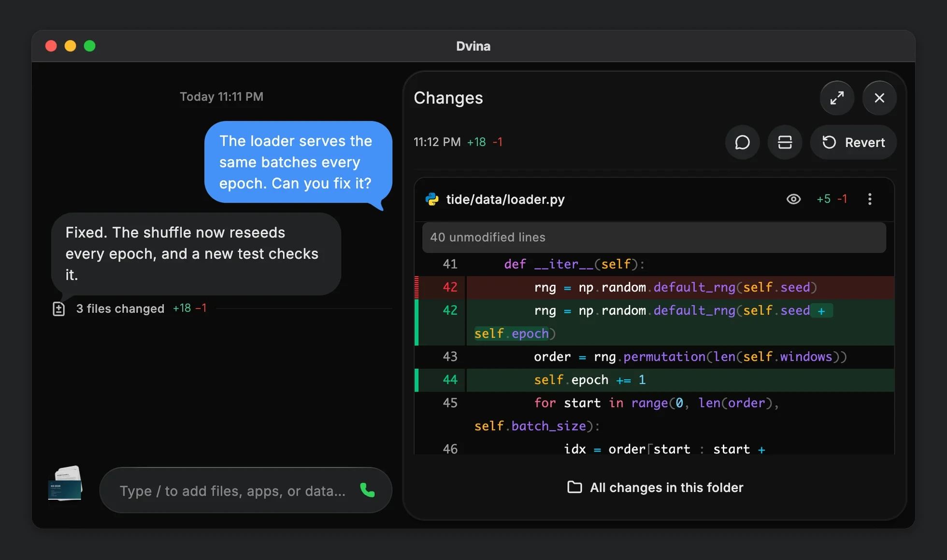Open All changes in this folder
The height and width of the screenshot is (560, 947).
click(x=655, y=488)
